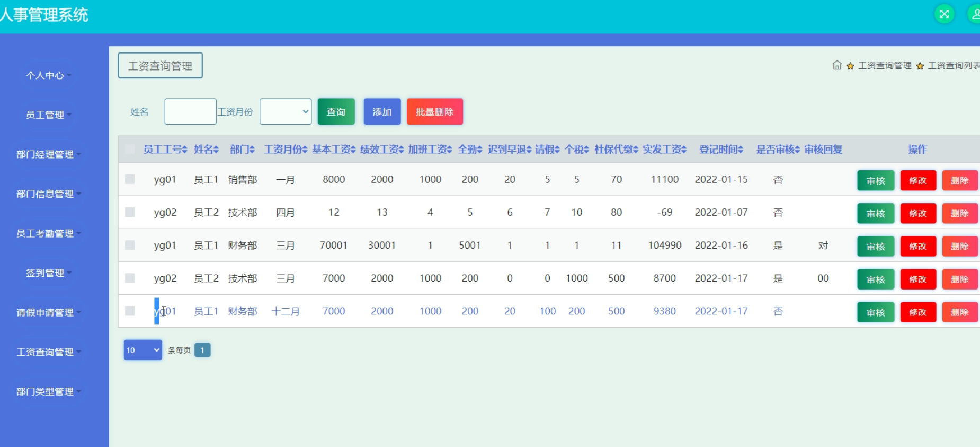Screen dimensions: 980x447
Task: Check the yg01 销售部 一月 row checkbox
Action: (x=130, y=179)
